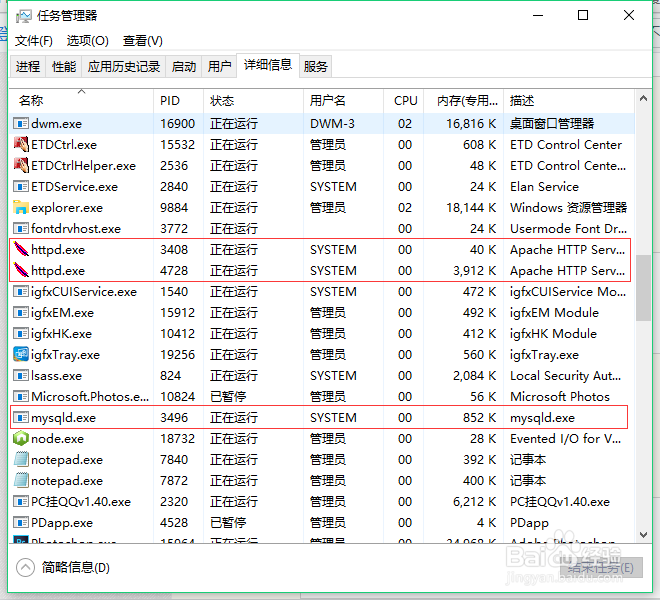
Task: Click the Local Security Aut... description
Action: tap(565, 376)
